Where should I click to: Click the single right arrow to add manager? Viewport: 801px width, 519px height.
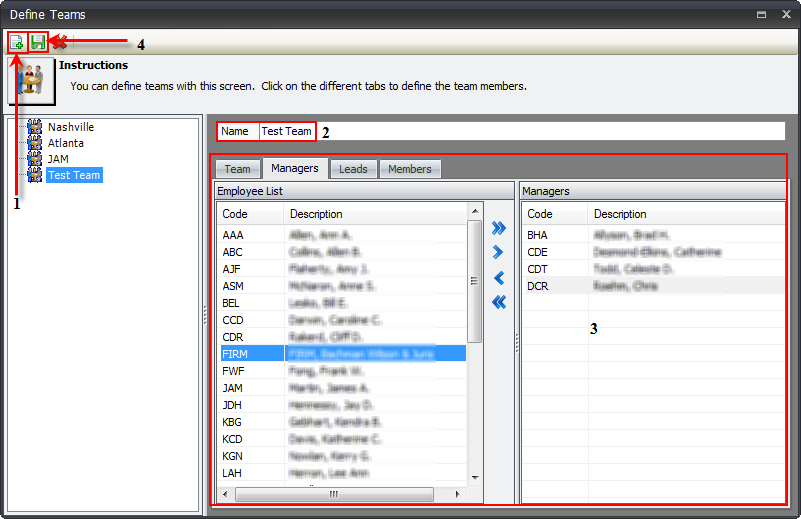point(499,253)
